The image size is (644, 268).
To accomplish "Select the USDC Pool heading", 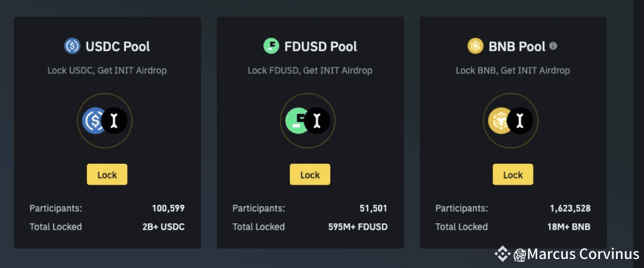I will [x=117, y=46].
